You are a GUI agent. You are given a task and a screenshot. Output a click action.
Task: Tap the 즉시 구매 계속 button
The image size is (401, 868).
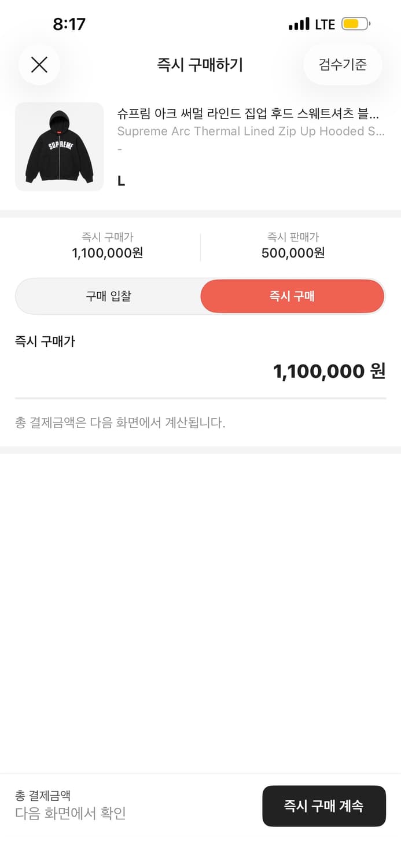click(x=323, y=806)
